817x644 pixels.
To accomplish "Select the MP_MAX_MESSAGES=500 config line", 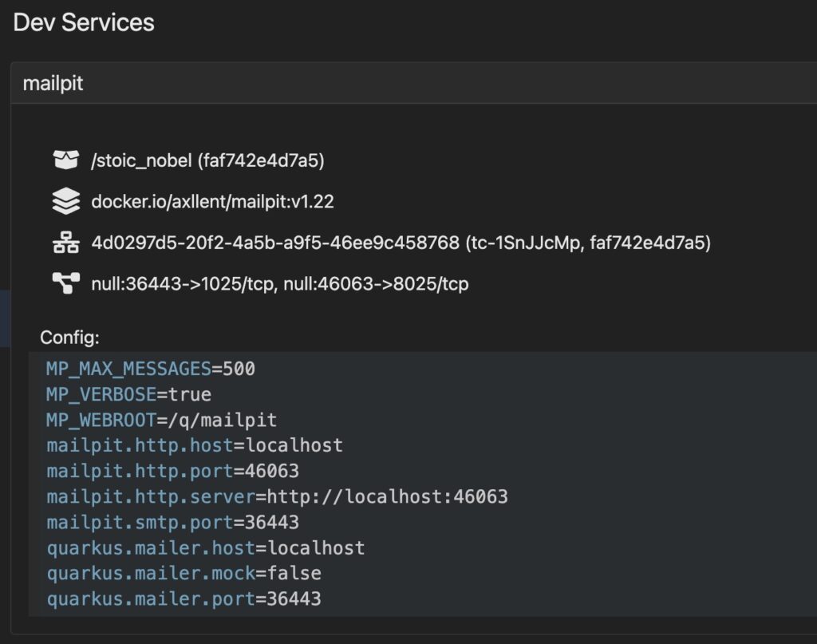I will point(151,369).
